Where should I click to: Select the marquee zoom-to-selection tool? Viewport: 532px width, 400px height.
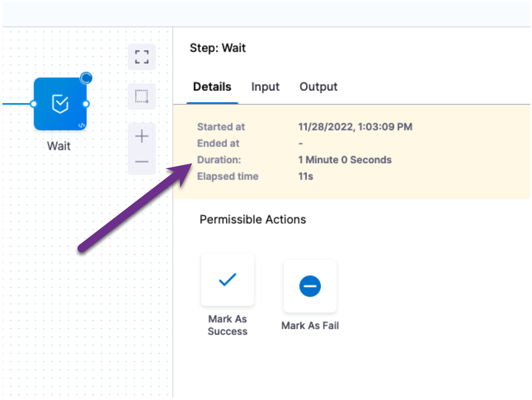coord(142,96)
